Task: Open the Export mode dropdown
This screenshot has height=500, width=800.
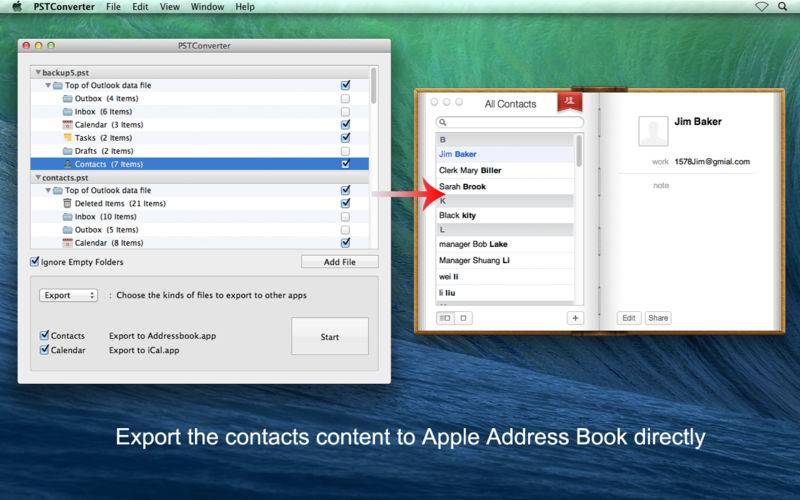Action: point(68,295)
